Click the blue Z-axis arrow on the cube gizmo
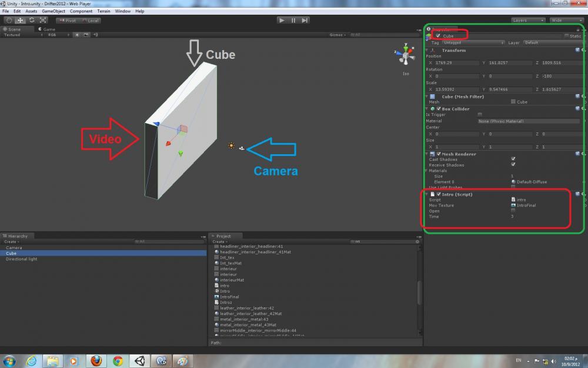 [x=156, y=124]
